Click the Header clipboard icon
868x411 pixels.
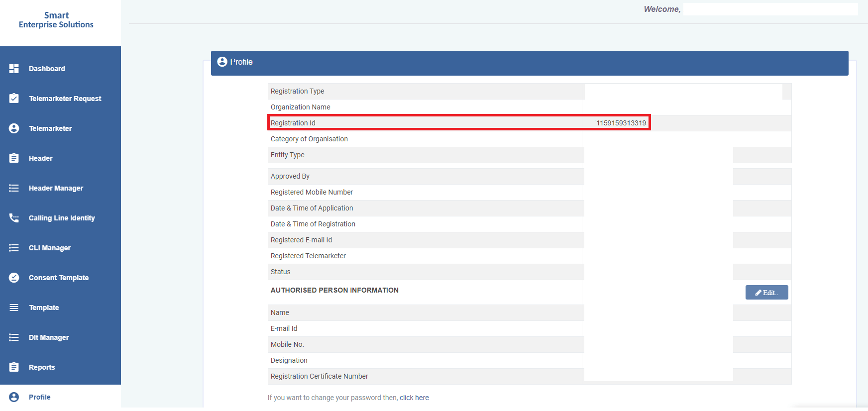[14, 158]
